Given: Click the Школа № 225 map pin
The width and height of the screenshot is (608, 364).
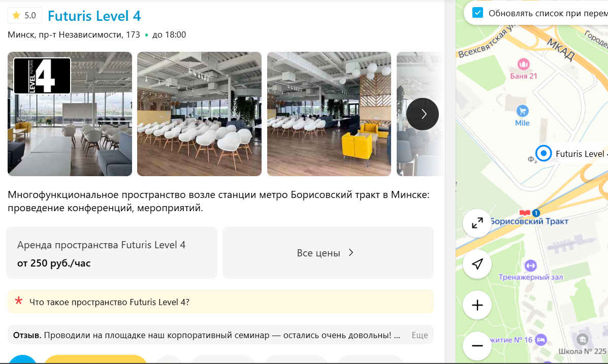Looking at the screenshot, I should pos(582,340).
